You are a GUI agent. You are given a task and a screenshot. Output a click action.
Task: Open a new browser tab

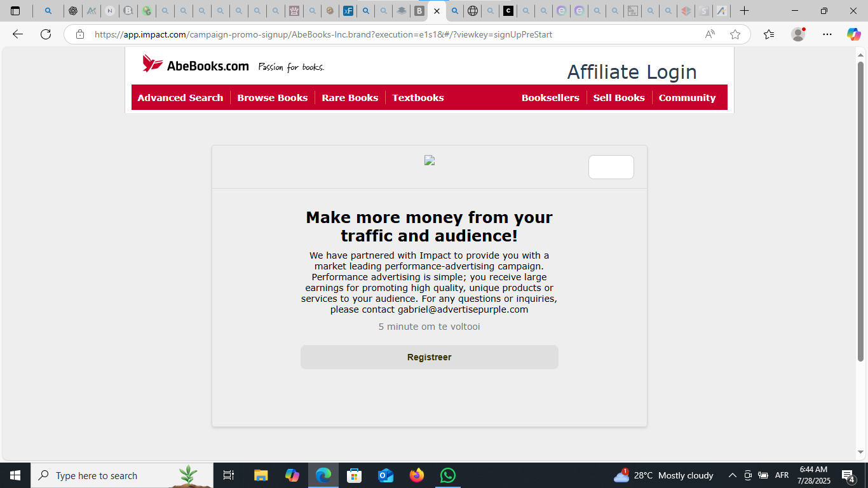[x=745, y=11]
